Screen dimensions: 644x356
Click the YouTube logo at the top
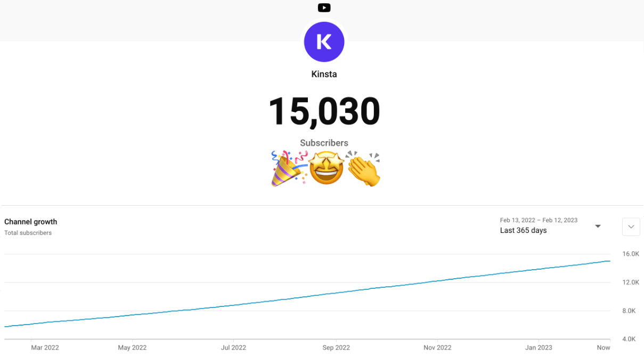(324, 7)
